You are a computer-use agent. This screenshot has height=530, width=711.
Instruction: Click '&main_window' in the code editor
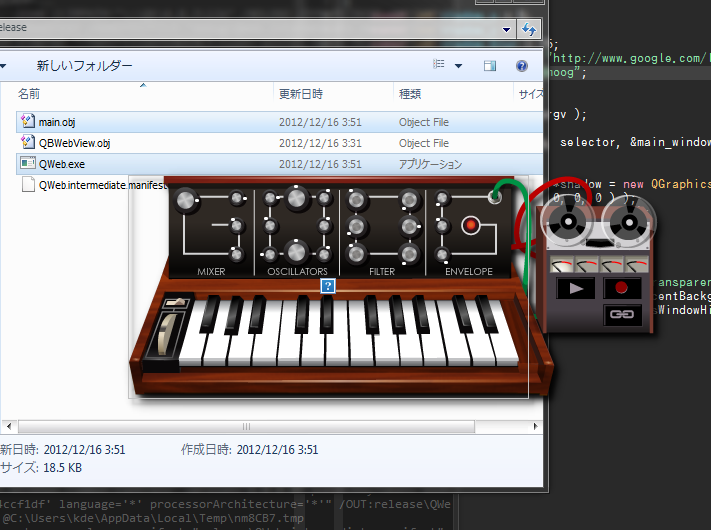pos(670,142)
